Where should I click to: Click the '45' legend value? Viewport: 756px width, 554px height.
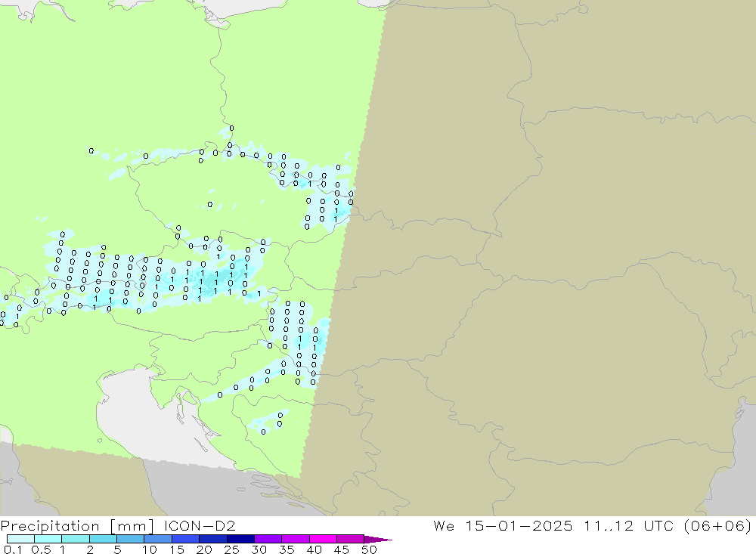pos(342,549)
